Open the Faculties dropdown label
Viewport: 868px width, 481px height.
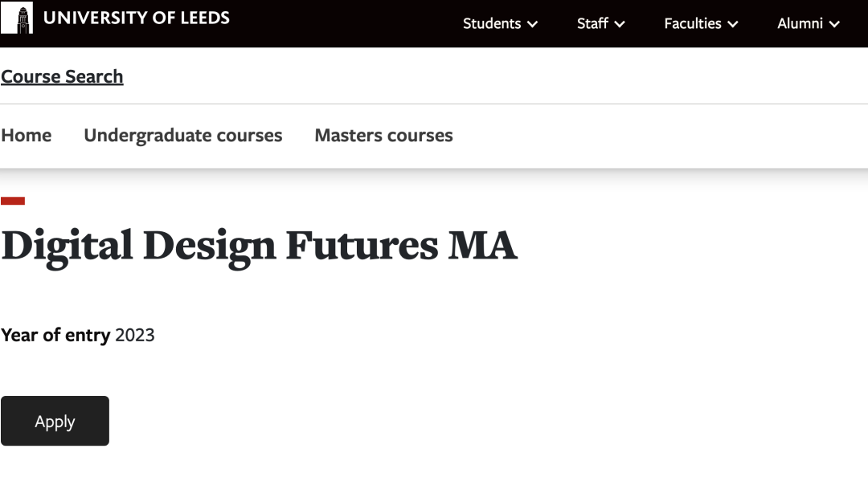click(x=693, y=24)
